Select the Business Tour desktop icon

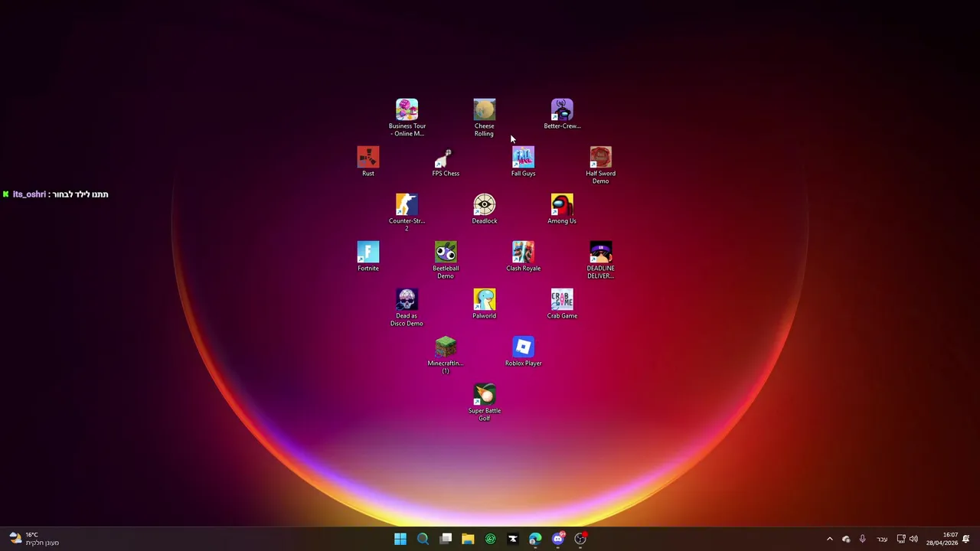407,118
